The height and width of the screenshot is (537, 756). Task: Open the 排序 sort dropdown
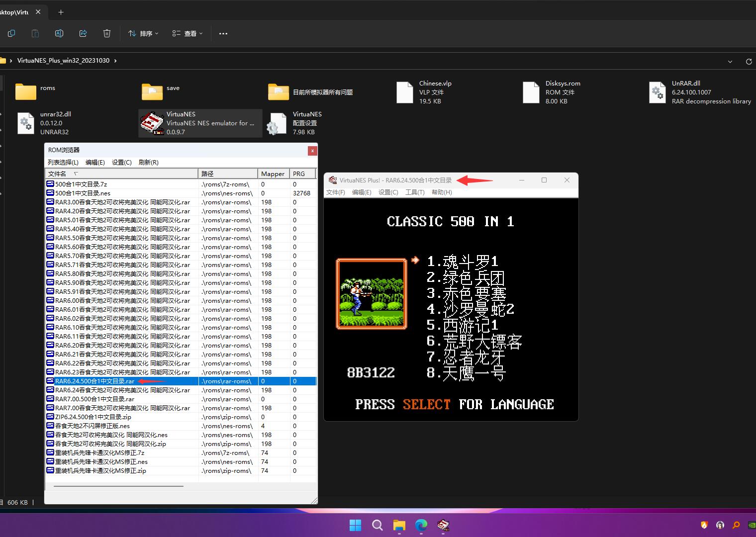pyautogui.click(x=143, y=33)
